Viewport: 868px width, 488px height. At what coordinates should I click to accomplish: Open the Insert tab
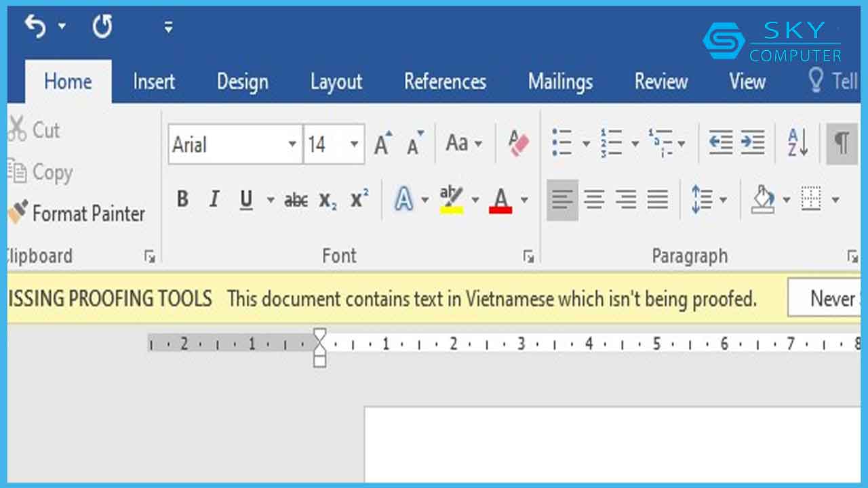coord(154,82)
